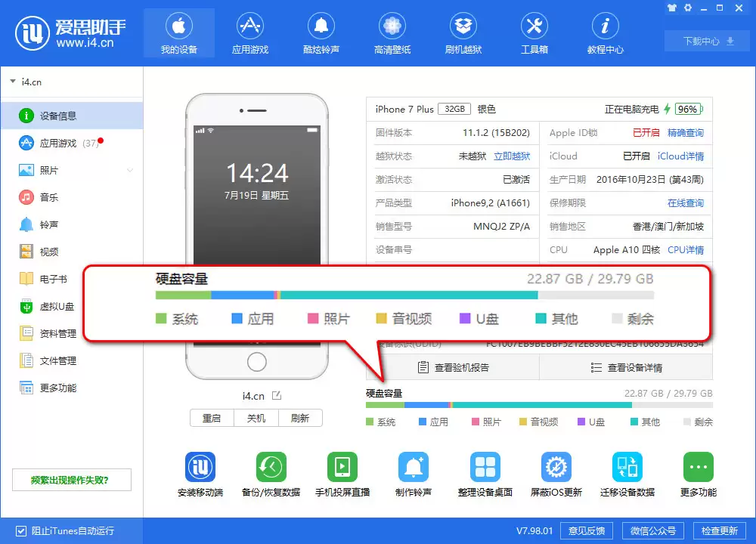
Task: Open skin shirt icon in title bar
Action: click(x=672, y=8)
